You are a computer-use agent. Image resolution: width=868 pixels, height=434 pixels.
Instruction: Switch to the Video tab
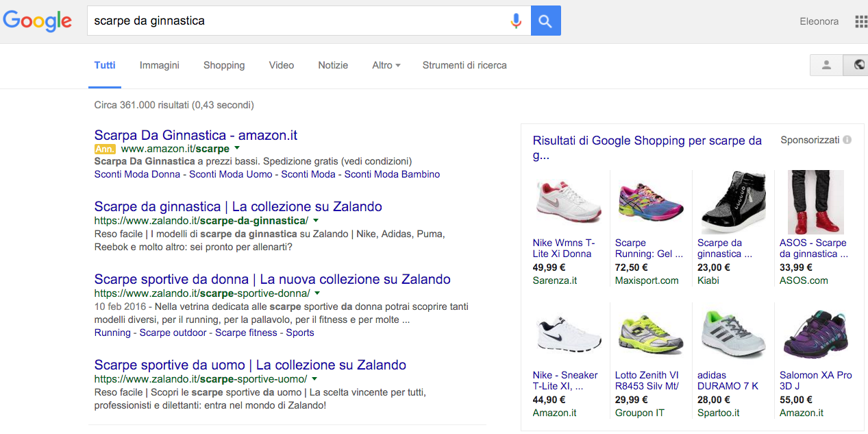point(282,65)
